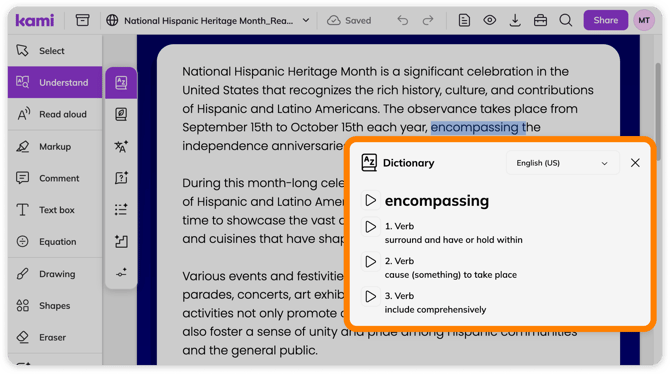Click the question mark document sub-tool icon

[121, 178]
